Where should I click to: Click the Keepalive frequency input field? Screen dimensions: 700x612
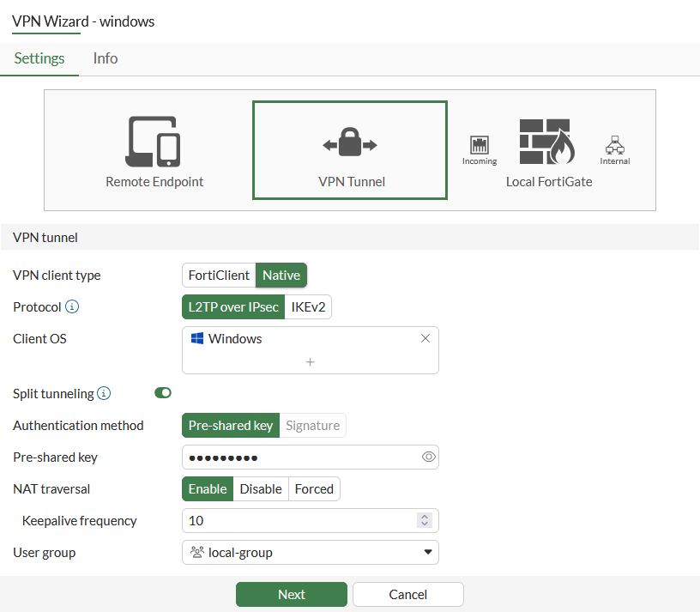click(x=311, y=520)
